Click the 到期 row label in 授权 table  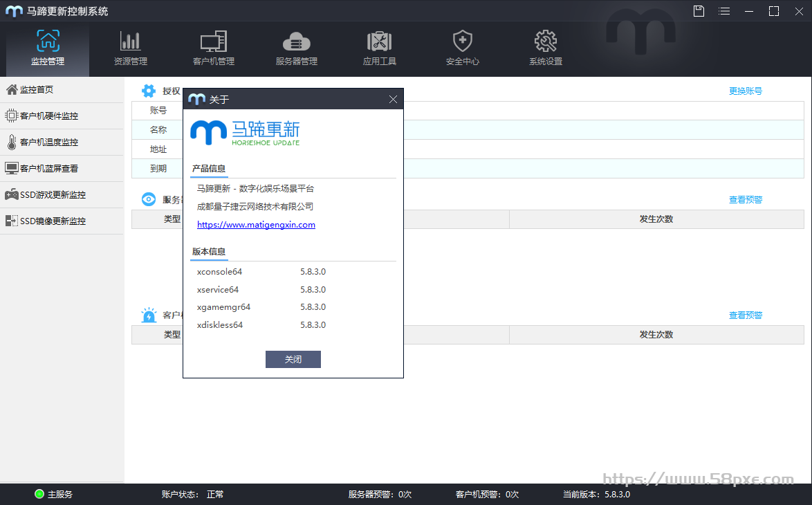[158, 168]
